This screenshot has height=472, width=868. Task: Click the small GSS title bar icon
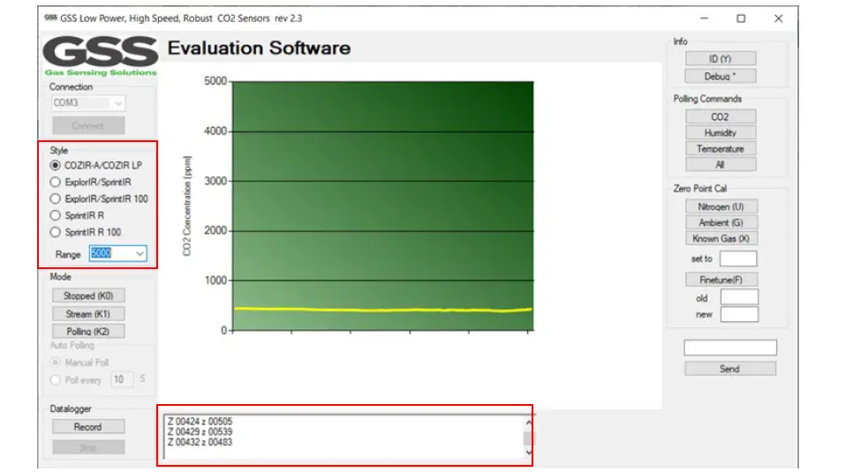click(50, 18)
